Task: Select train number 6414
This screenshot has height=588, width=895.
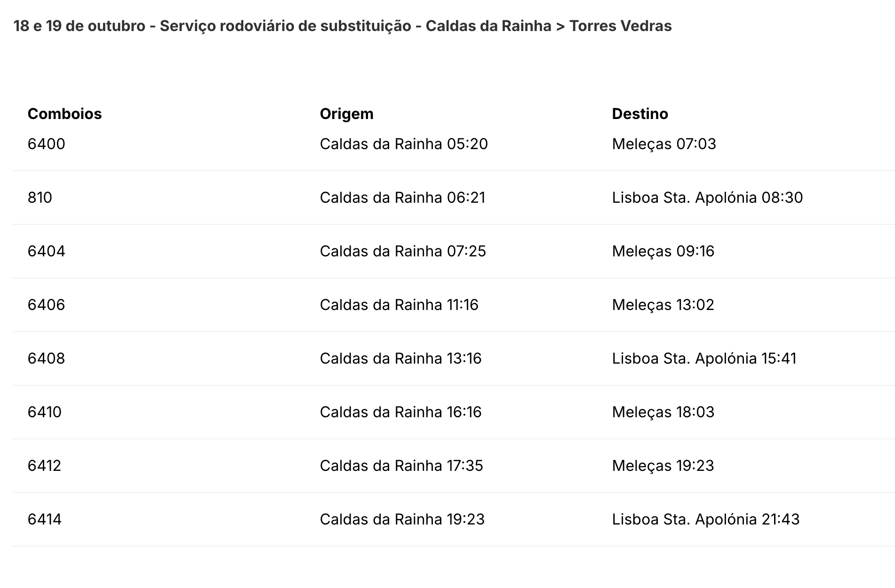Action: point(44,519)
